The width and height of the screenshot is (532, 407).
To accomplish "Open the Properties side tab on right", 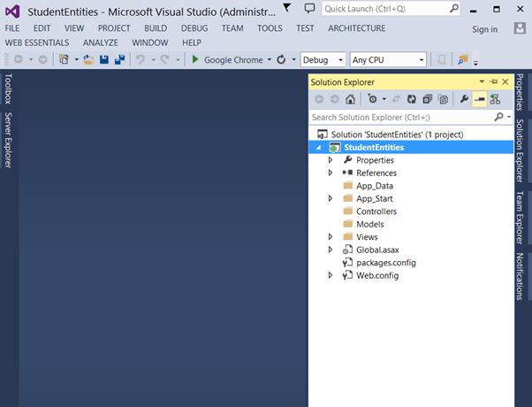I will click(520, 92).
